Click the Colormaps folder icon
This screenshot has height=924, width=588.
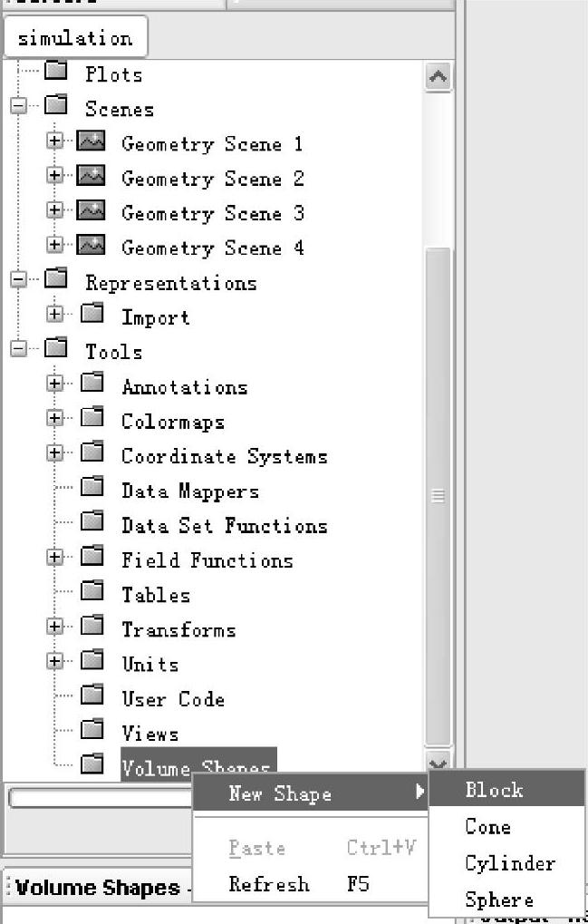(92, 419)
